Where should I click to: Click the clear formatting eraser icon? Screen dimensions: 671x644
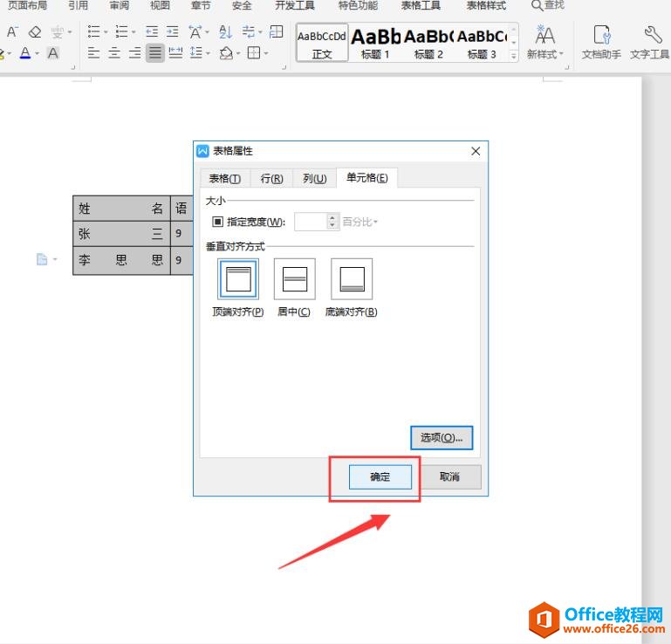[35, 32]
